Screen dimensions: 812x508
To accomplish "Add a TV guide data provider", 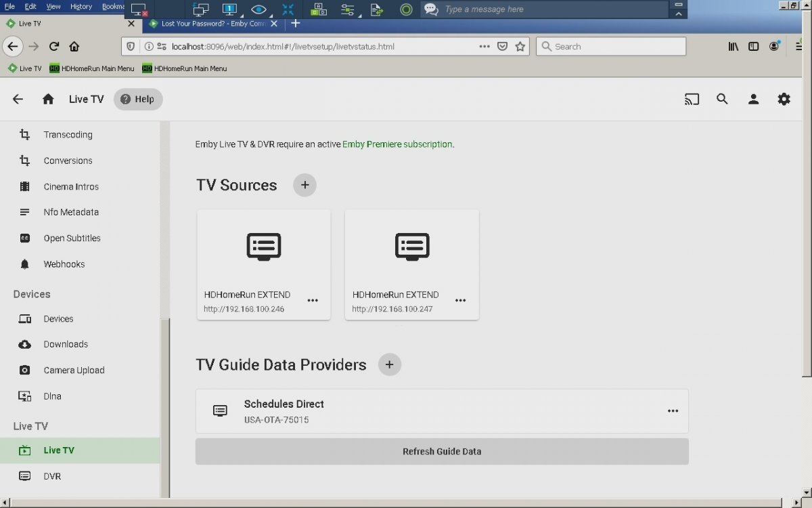I will pos(389,364).
